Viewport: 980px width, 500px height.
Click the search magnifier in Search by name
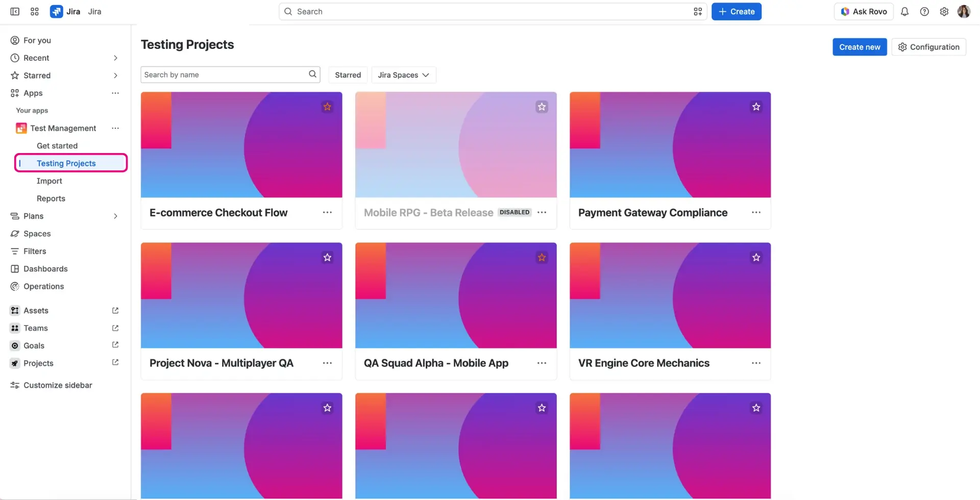pyautogui.click(x=312, y=74)
